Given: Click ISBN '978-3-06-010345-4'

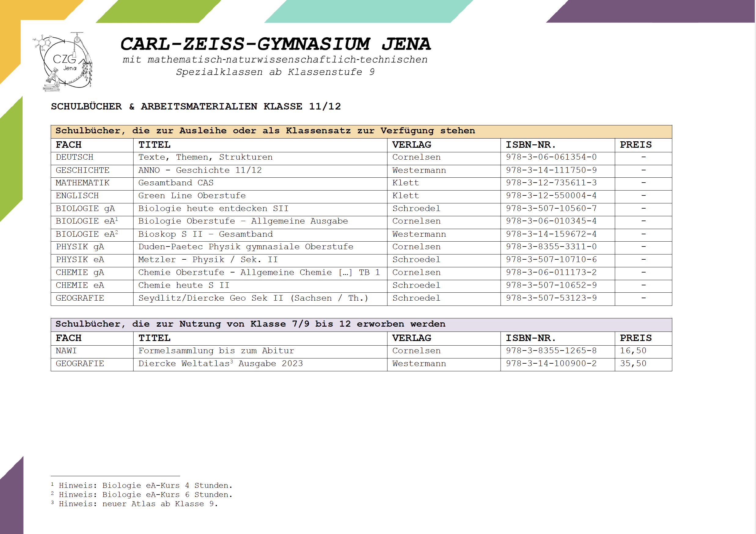Looking at the screenshot, I should click(551, 221).
